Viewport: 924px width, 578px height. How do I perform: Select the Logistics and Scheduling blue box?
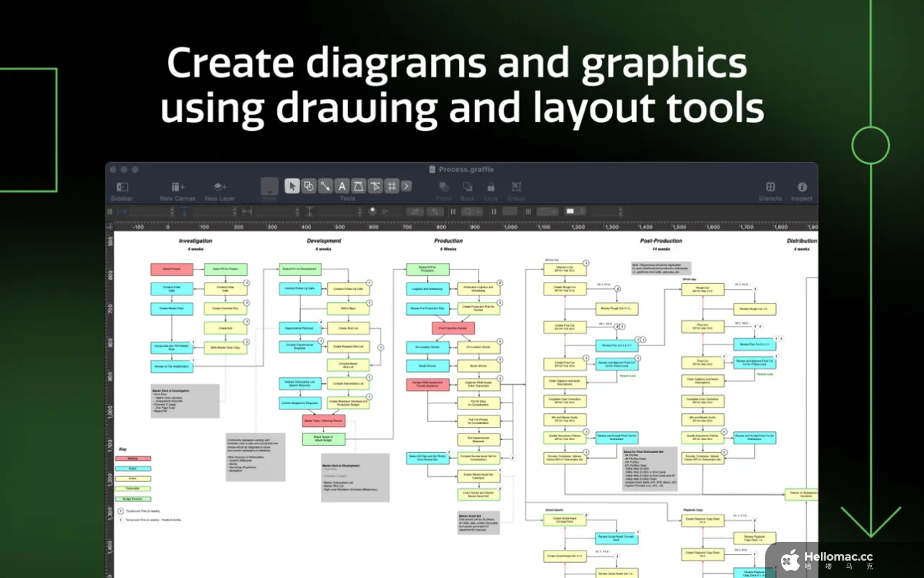(427, 289)
